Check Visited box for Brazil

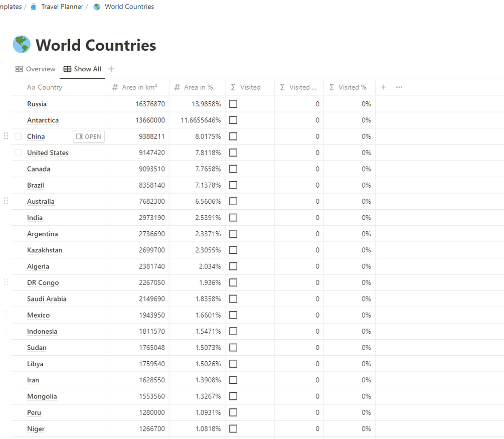pos(233,185)
